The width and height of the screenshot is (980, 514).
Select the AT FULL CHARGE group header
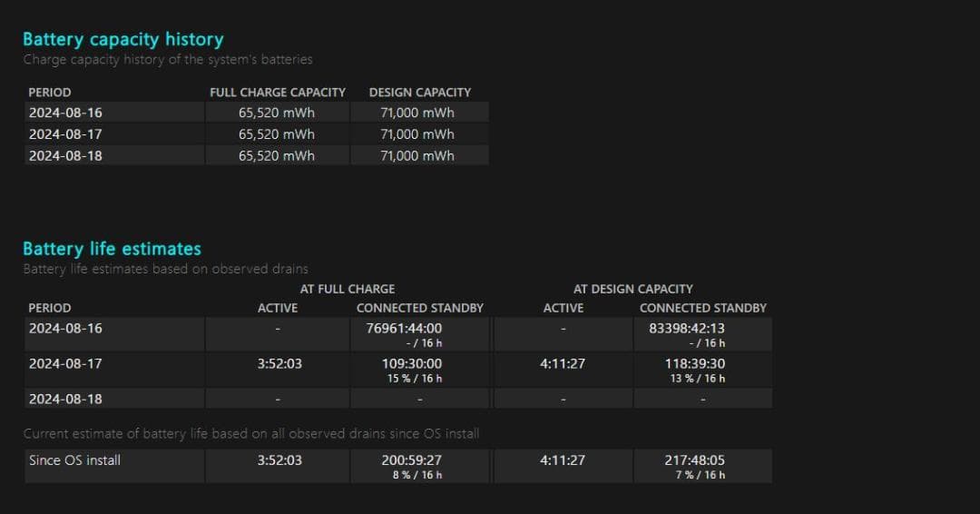point(348,289)
